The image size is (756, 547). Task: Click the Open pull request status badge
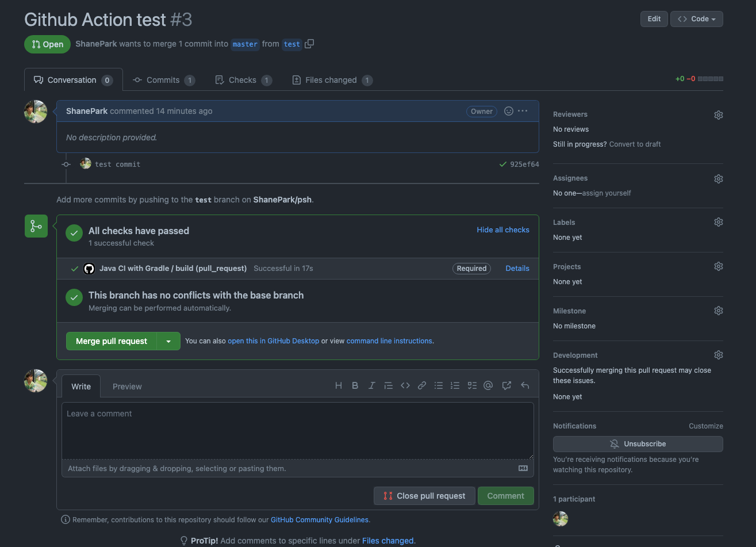point(47,44)
